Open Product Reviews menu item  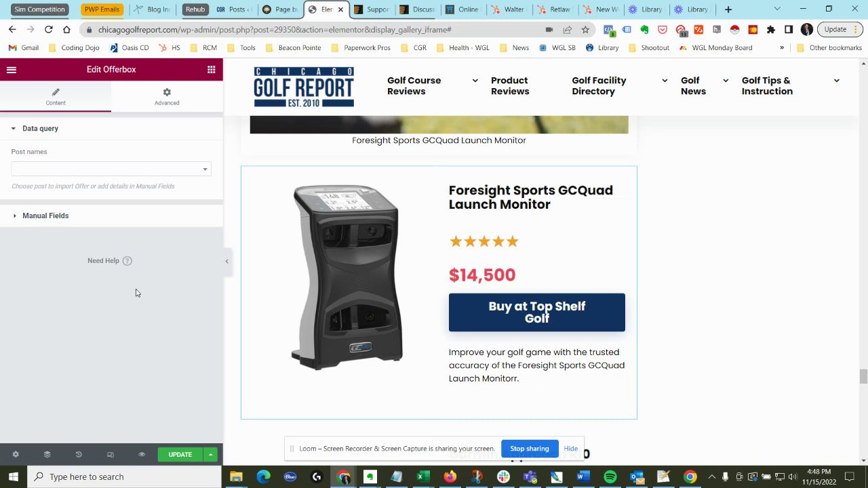510,86
